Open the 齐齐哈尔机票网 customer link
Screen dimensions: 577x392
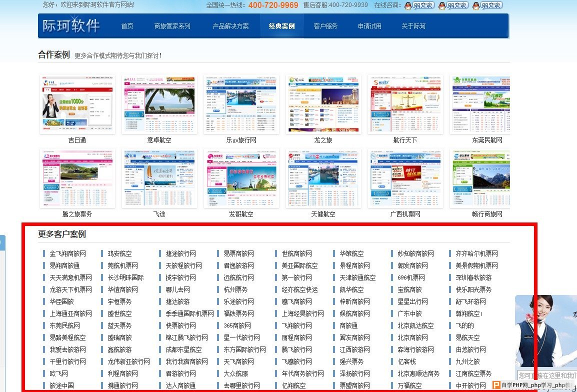click(x=476, y=253)
